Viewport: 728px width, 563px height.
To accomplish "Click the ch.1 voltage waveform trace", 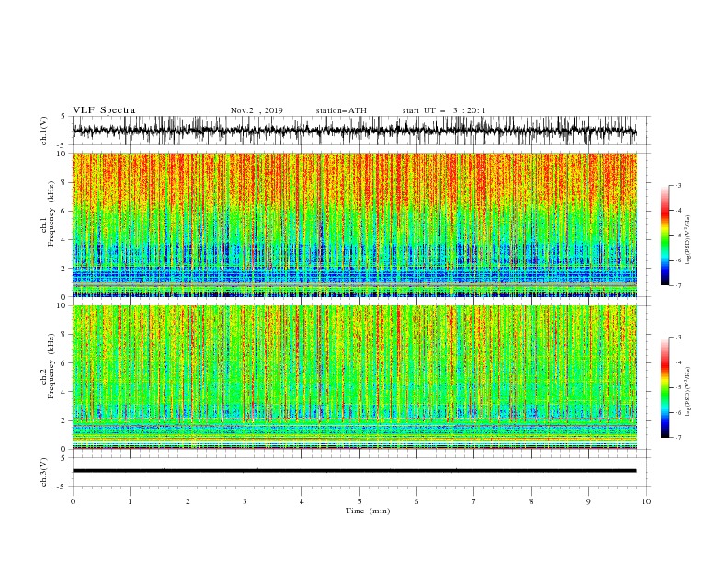I will [354, 131].
